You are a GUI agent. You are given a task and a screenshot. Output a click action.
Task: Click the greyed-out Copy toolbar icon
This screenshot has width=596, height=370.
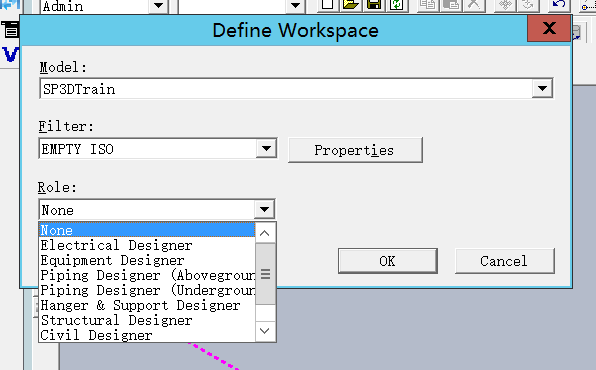point(428,5)
